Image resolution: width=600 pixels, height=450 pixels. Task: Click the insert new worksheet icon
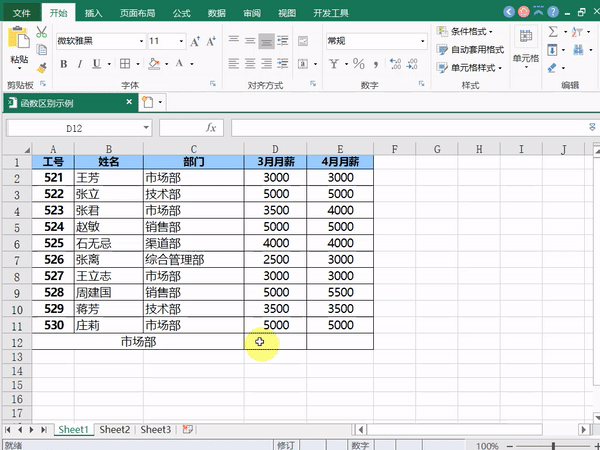(x=187, y=429)
